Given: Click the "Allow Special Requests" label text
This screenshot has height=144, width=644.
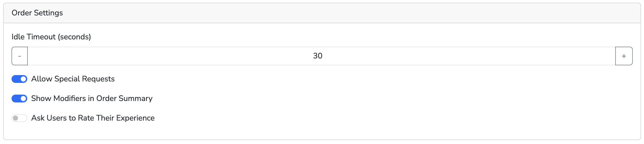Looking at the screenshot, I should click(73, 79).
